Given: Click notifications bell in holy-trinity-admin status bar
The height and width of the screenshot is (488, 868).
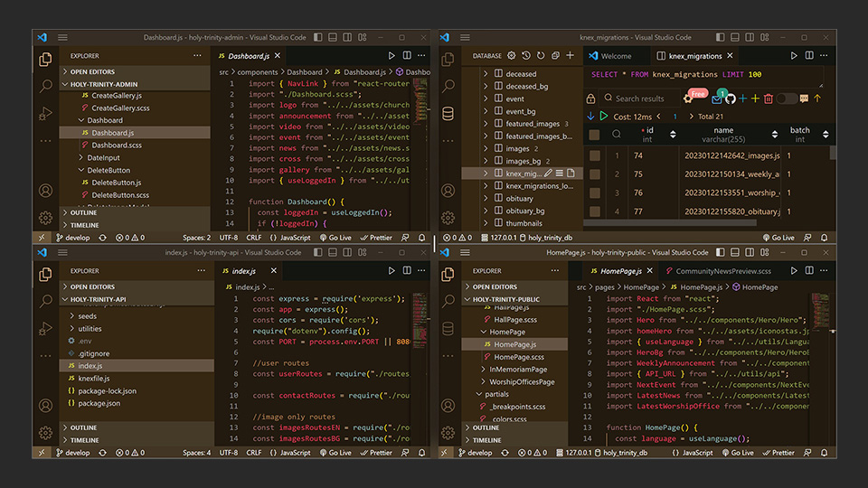Looking at the screenshot, I should (422, 238).
